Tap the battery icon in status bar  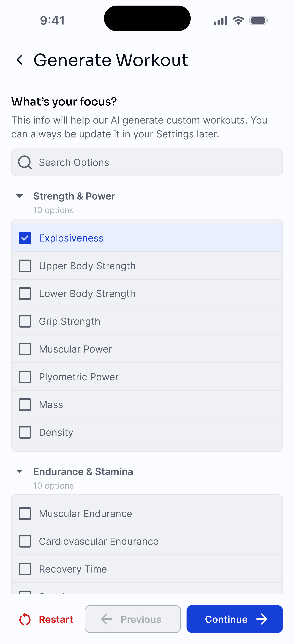(259, 20)
